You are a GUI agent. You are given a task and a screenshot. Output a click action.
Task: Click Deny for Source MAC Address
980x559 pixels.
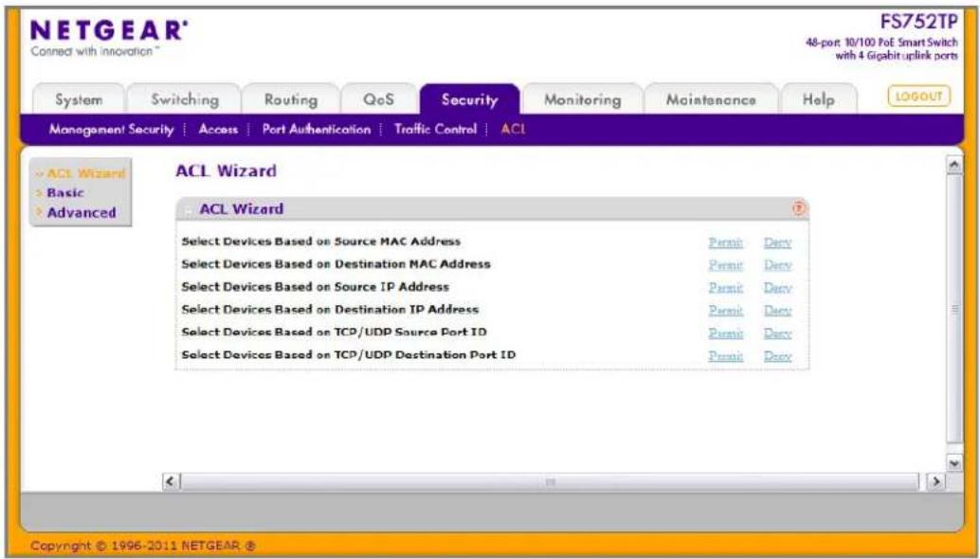[777, 243]
